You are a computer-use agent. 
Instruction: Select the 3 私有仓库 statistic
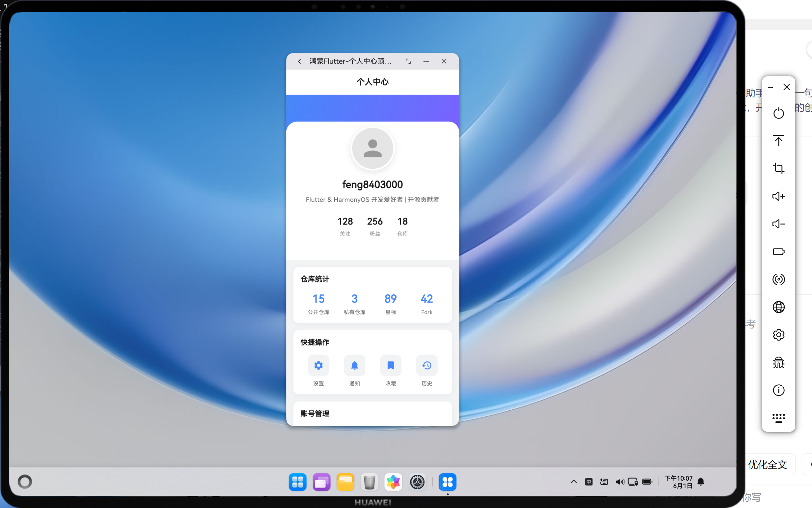coord(354,304)
